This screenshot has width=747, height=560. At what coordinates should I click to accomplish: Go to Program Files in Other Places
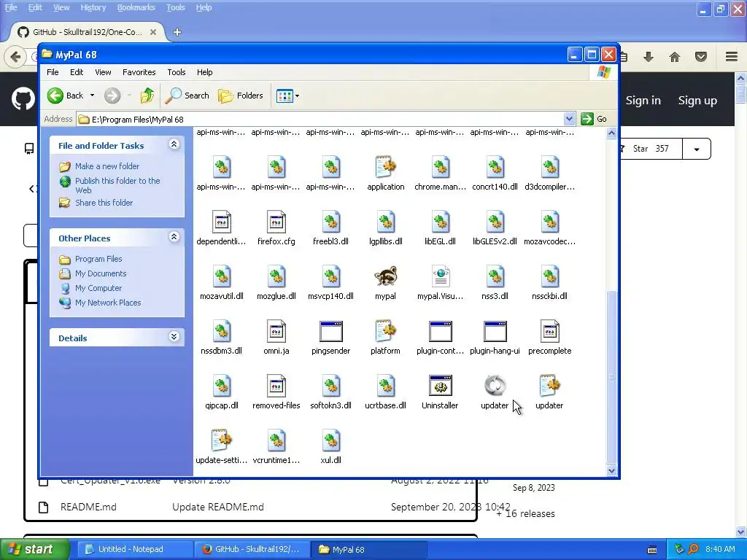[x=98, y=259]
